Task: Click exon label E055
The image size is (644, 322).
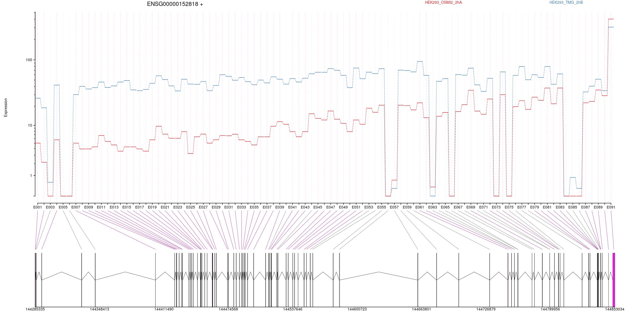Action: tap(382, 207)
